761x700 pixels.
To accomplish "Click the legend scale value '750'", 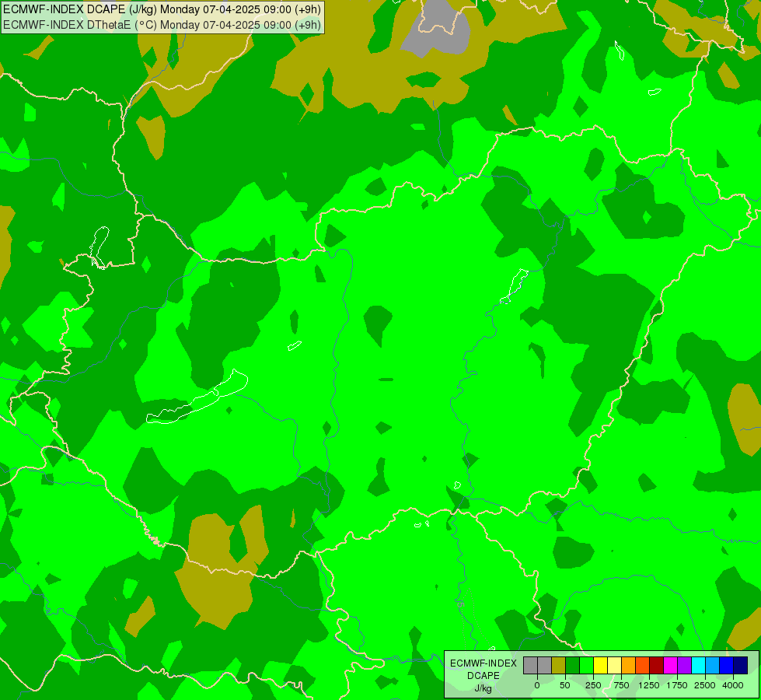I will 621,685.
